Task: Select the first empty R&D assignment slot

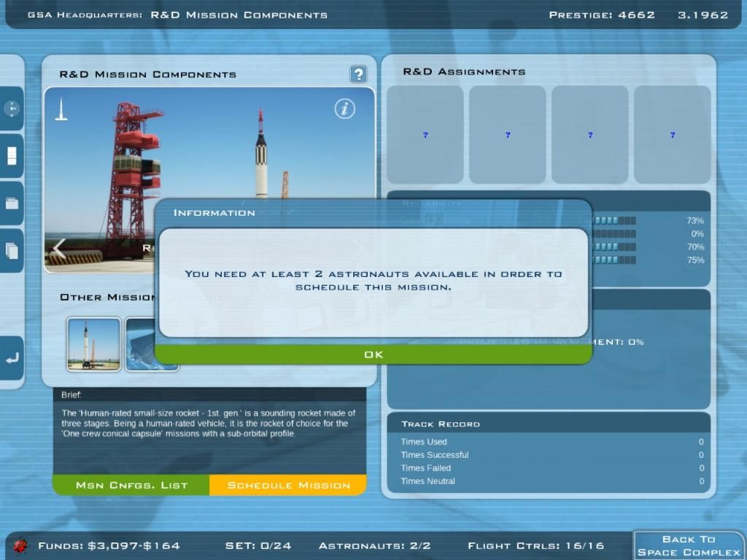Action: (425, 135)
